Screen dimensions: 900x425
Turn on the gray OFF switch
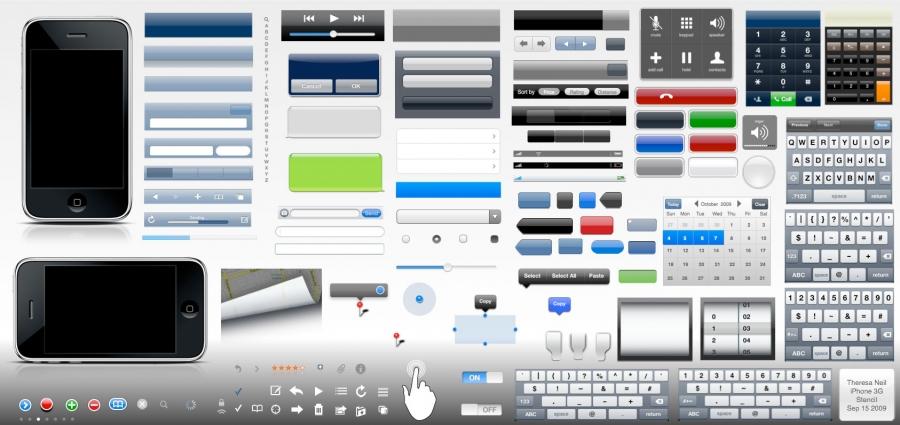pyautogui.click(x=482, y=409)
